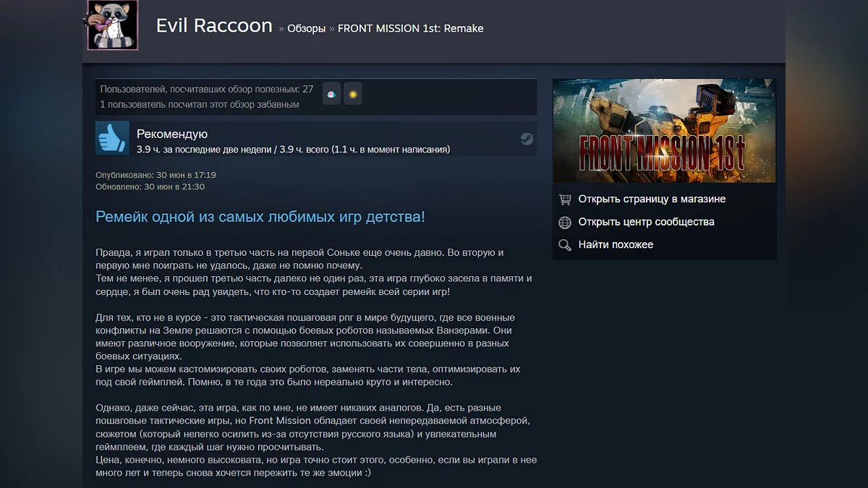Click the globe community icon
868x488 pixels.
565,222
